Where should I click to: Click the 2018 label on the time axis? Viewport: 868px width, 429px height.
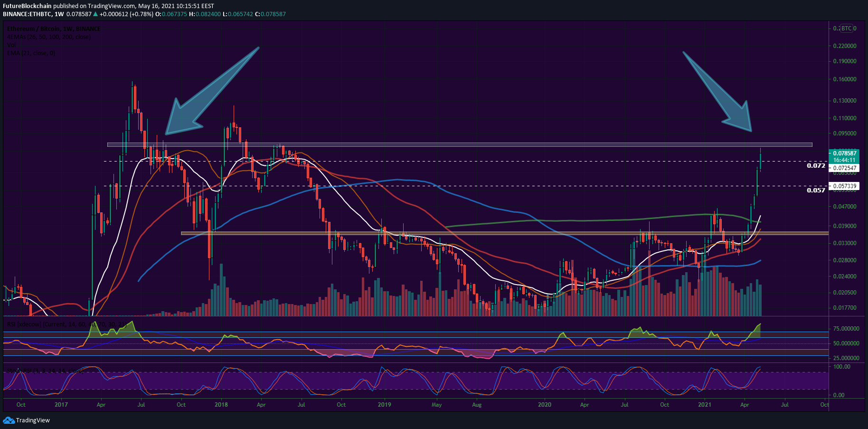point(221,405)
